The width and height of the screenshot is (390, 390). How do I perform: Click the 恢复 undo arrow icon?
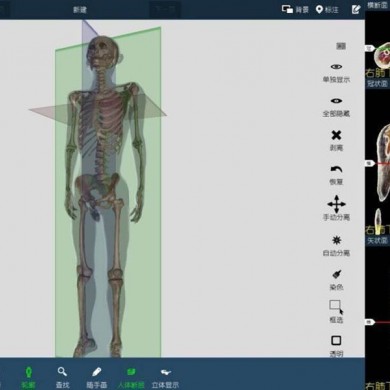pos(336,169)
